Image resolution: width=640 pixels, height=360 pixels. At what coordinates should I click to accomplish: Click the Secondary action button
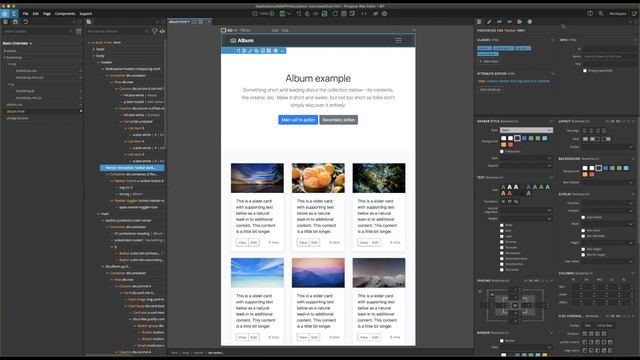coord(338,120)
